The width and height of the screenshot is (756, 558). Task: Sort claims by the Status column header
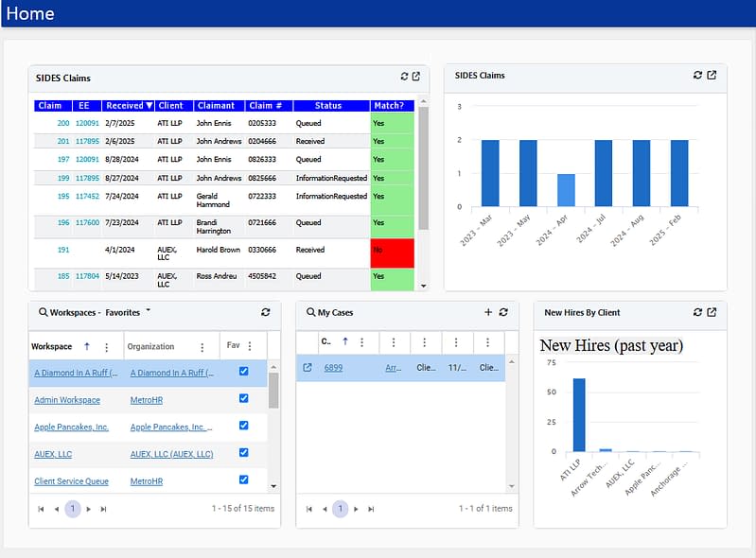tap(328, 106)
